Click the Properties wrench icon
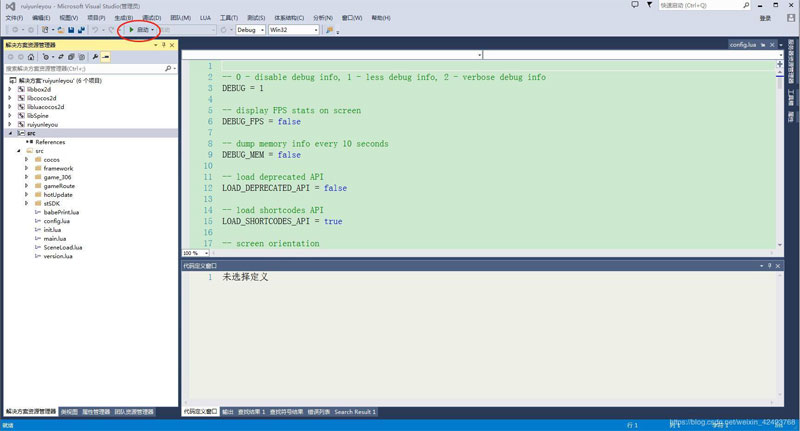This screenshot has height=431, width=800. pyautogui.click(x=95, y=57)
